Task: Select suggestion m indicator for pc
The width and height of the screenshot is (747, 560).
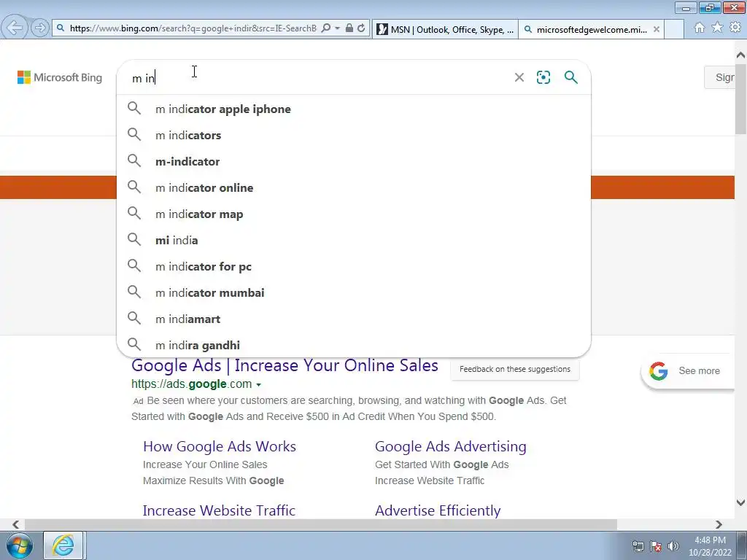Action: [x=354, y=267]
